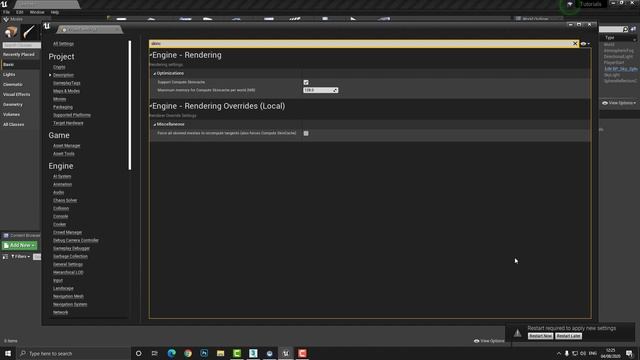Click the restart warning triangle icon

[517, 333]
